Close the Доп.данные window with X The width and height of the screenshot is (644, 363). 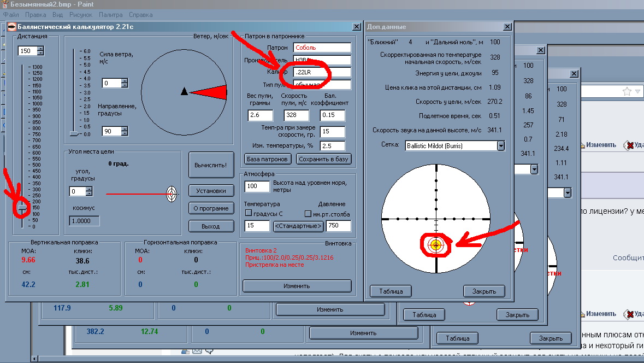(507, 27)
